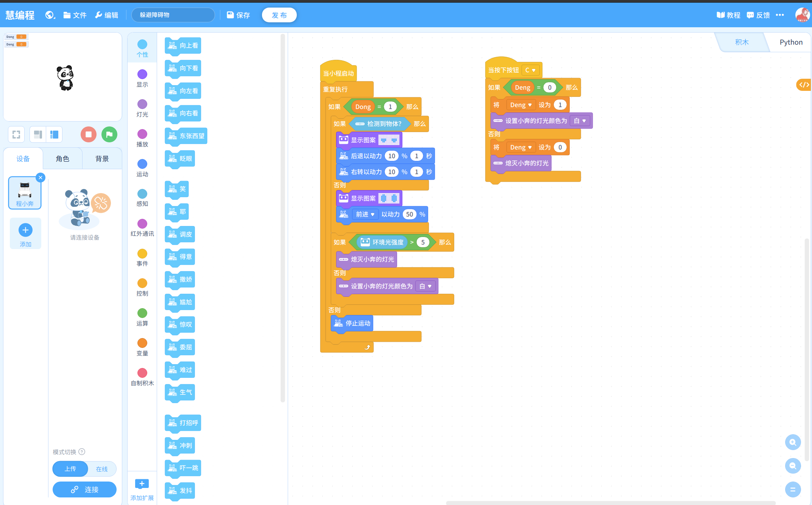This screenshot has width=812, height=505.
Task: Switch mode to 在线
Action: pyautogui.click(x=101, y=469)
